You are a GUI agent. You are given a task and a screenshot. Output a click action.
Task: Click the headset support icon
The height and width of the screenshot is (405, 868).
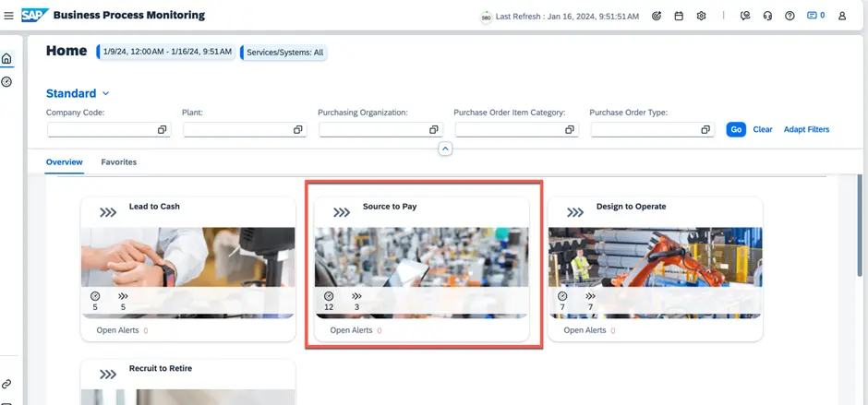767,16
